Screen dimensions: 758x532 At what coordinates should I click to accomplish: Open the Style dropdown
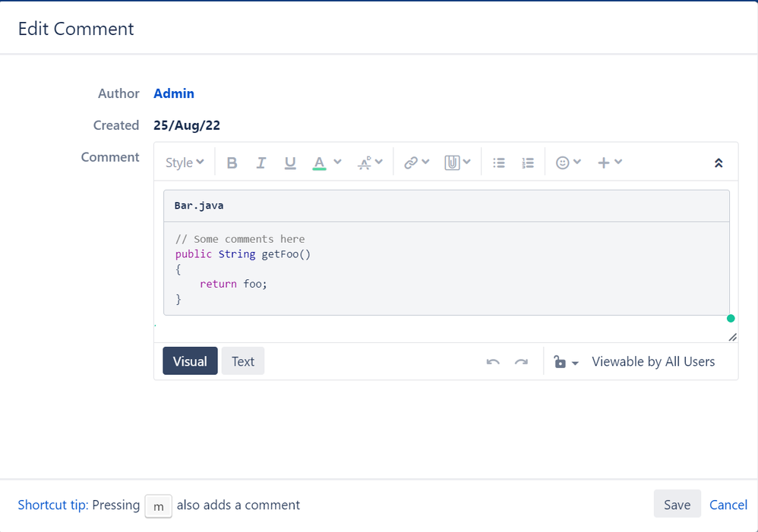[x=185, y=163]
